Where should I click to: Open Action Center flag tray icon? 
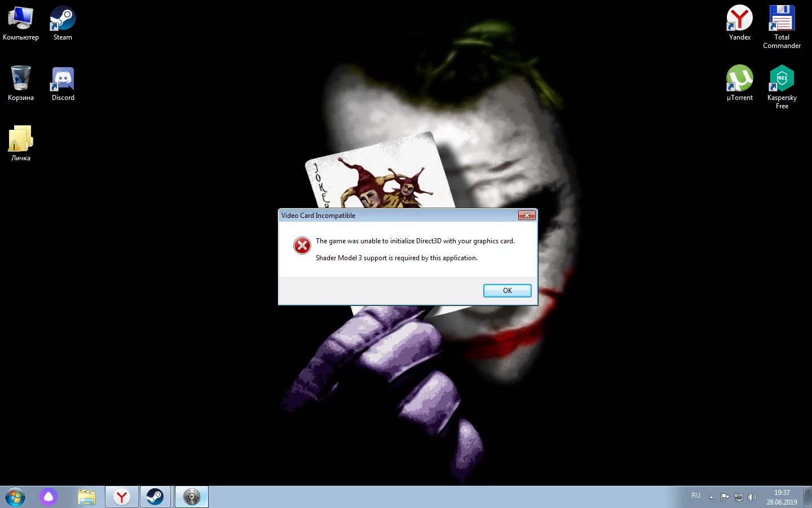click(x=725, y=497)
